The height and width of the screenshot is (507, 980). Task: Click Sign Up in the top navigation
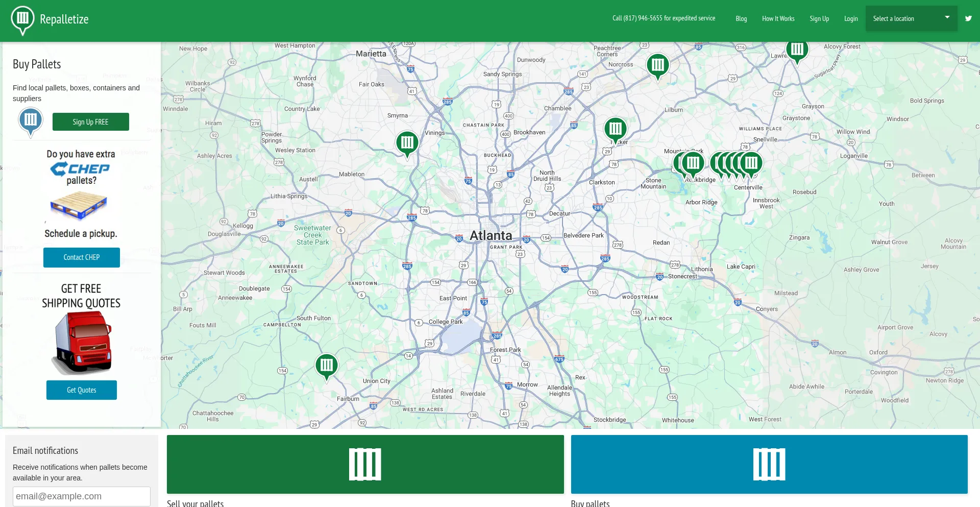click(819, 18)
